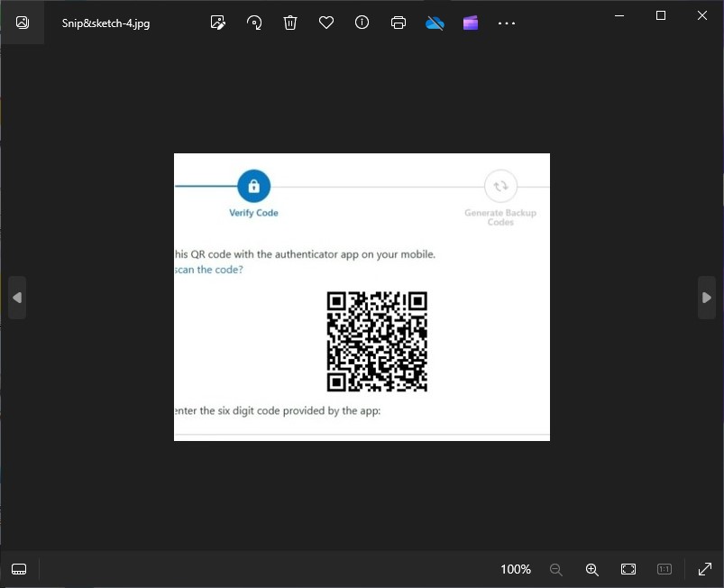This screenshot has width=724, height=588.
Task: Rotate the image using the rotate icon
Action: coord(254,23)
